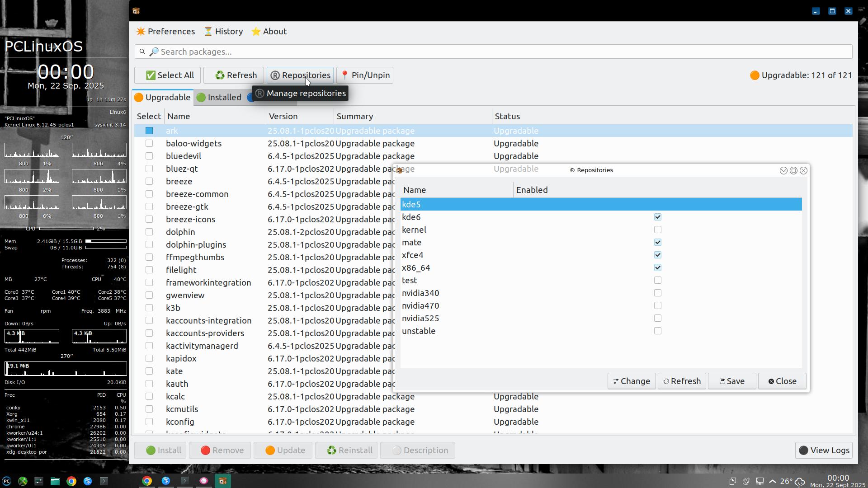Enable the kernel repository checkbox

tap(657, 230)
